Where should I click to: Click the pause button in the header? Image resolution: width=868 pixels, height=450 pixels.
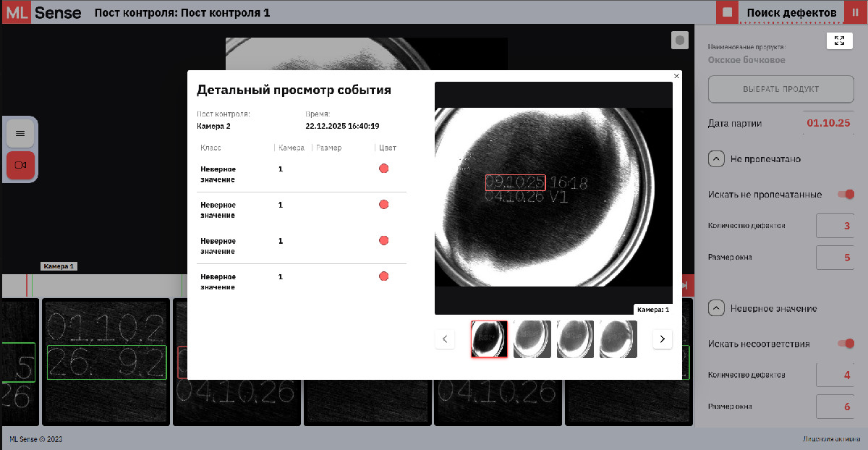[x=856, y=12]
